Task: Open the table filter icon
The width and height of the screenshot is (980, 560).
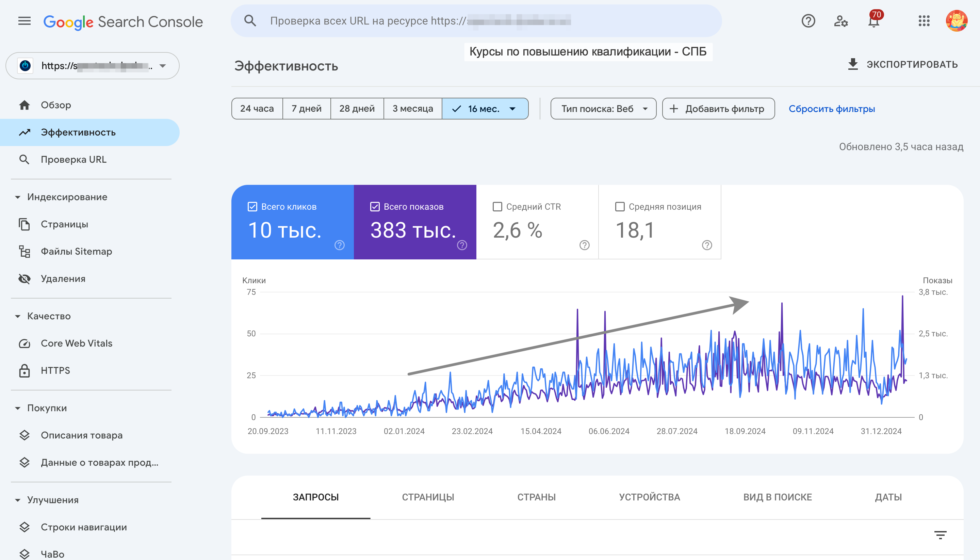Action: pyautogui.click(x=941, y=534)
